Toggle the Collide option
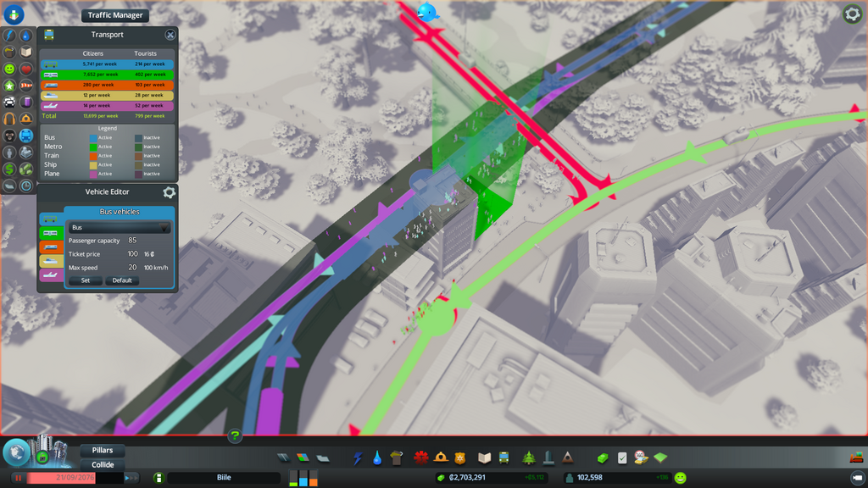The width and height of the screenshot is (868, 488). point(103,465)
